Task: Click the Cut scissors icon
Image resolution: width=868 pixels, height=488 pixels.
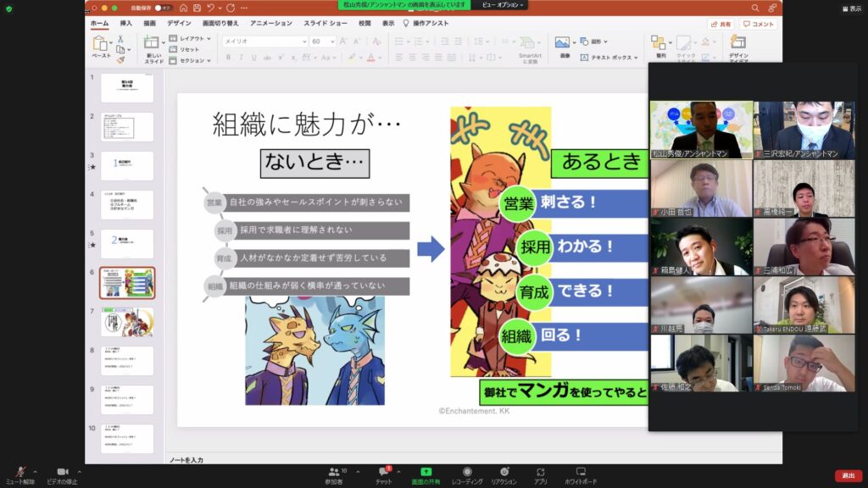Action: pyautogui.click(x=120, y=39)
